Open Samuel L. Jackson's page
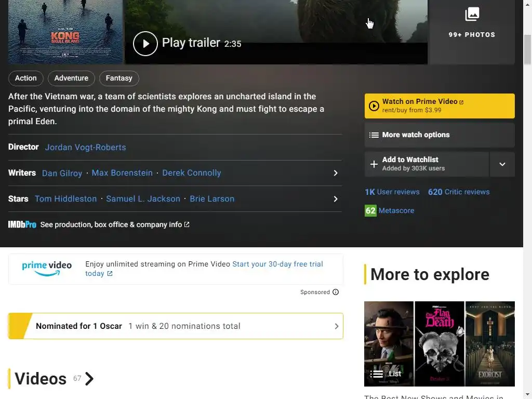Viewport: 532px width, 399px height. point(143,199)
